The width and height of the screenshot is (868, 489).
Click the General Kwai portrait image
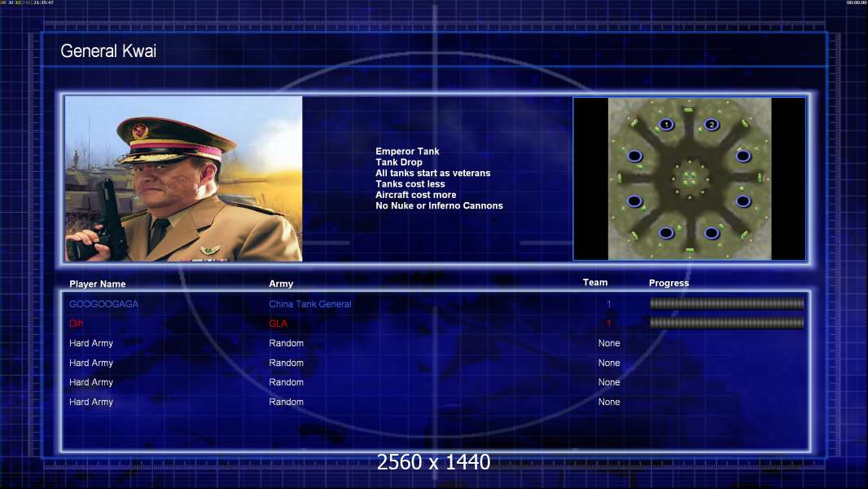click(184, 178)
